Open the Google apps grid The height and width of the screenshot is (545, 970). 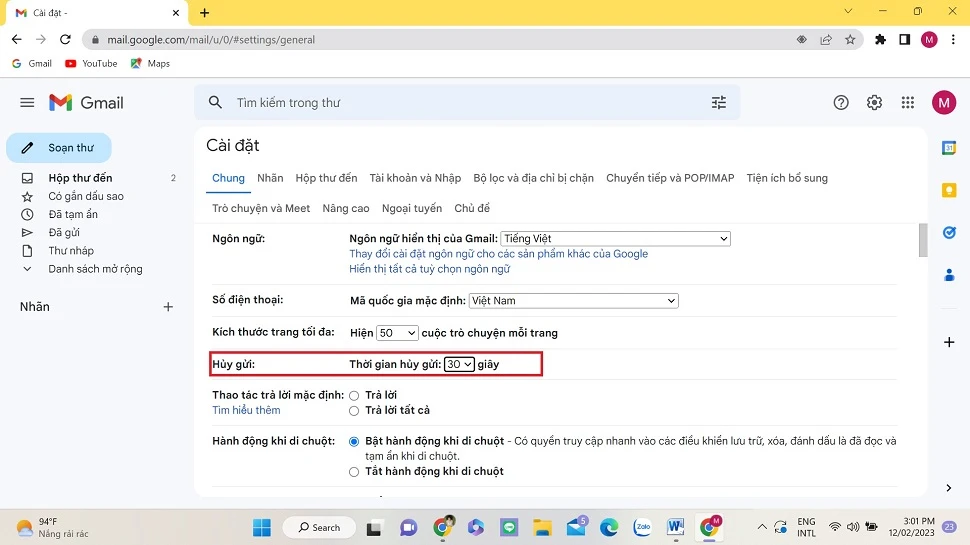(907, 103)
